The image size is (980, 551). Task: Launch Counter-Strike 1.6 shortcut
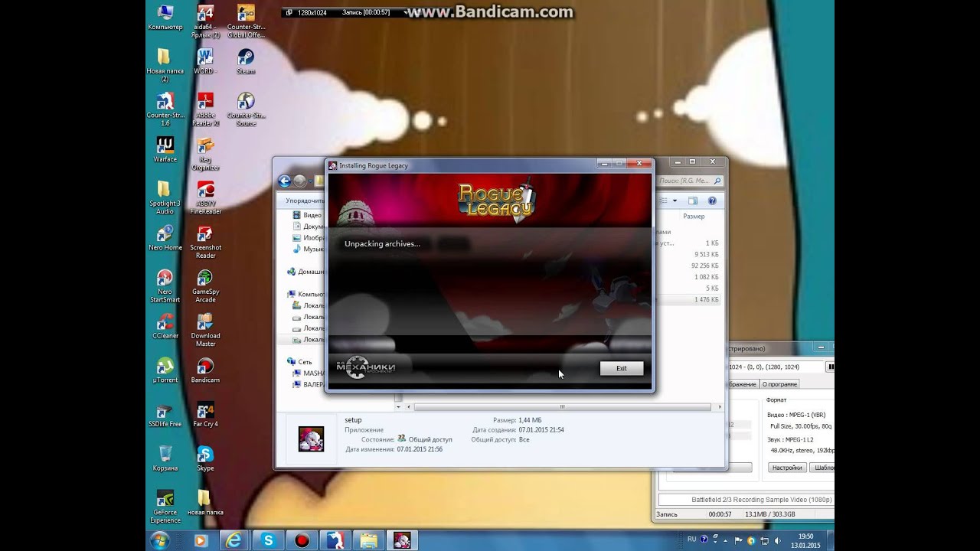click(x=165, y=109)
